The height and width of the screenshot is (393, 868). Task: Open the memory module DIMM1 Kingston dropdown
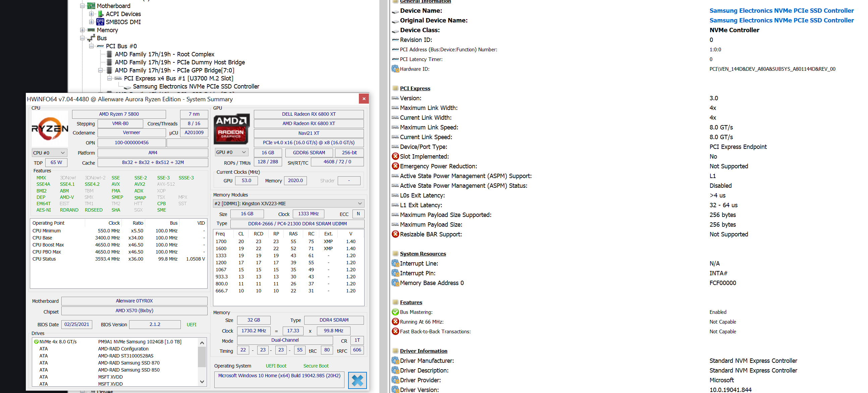[288, 204]
